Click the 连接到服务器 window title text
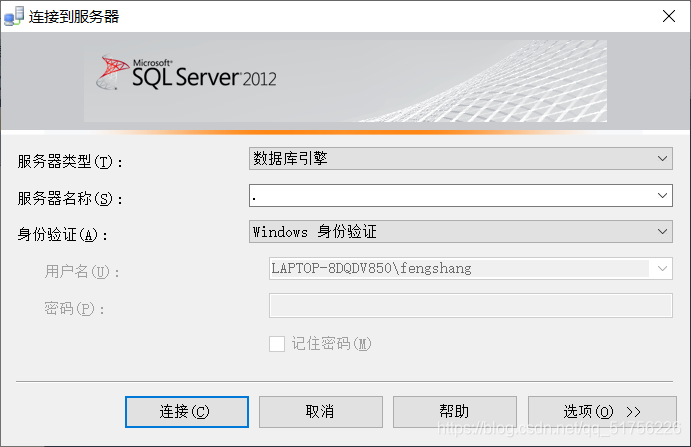Screen dimensions: 691x447 pos(74,17)
